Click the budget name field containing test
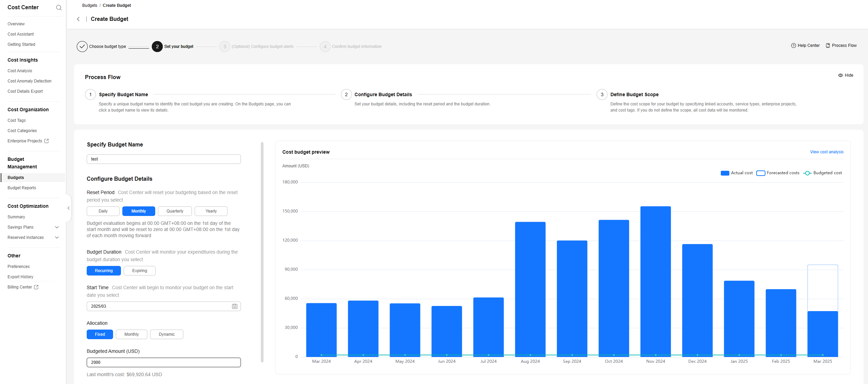Viewport: 868px width, 384px height. coord(164,159)
